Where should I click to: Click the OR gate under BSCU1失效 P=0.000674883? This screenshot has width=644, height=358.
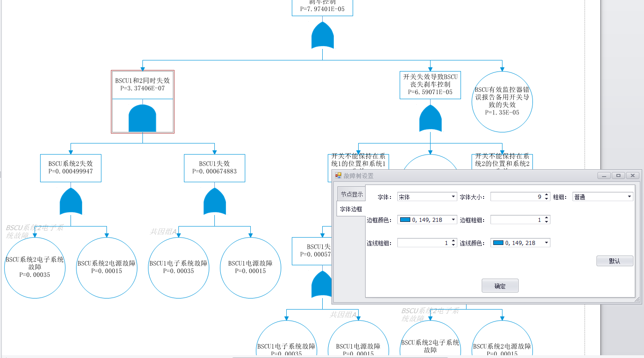pos(215,201)
